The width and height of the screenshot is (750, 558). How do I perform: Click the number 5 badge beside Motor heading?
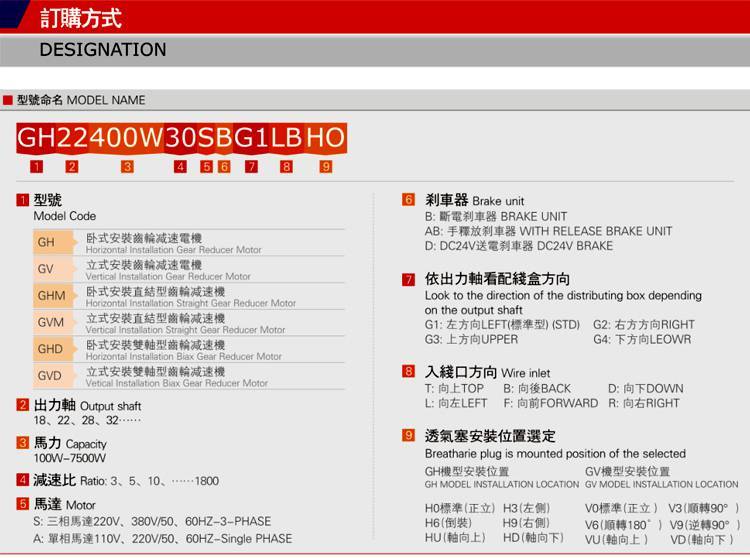point(22,505)
